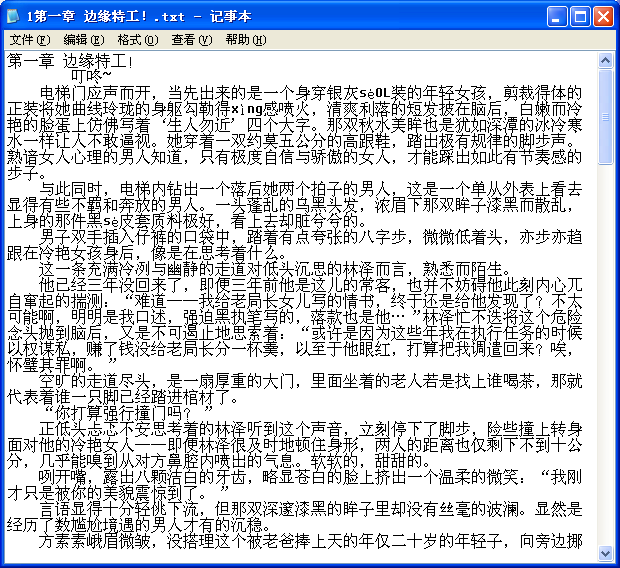Viewport: 620px width, 568px height.
Task: Click the line “你打算强行撞门吗?”
Action: coord(130,412)
